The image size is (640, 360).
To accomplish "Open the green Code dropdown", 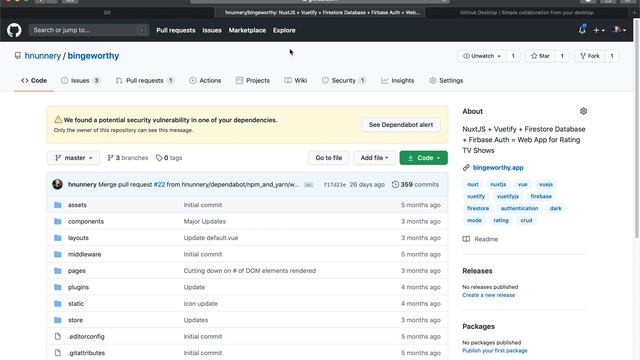I will (x=423, y=158).
